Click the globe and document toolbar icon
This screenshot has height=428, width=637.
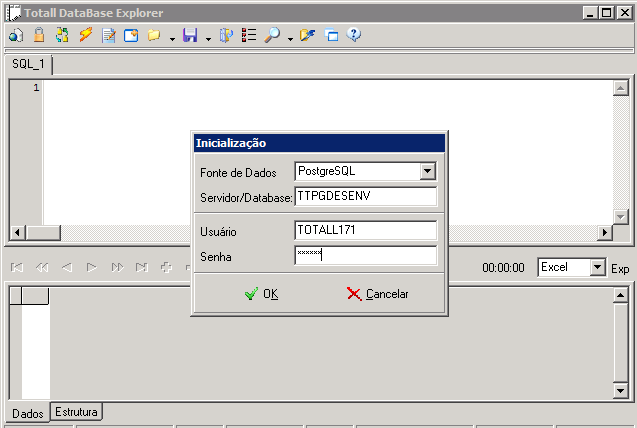(16, 35)
